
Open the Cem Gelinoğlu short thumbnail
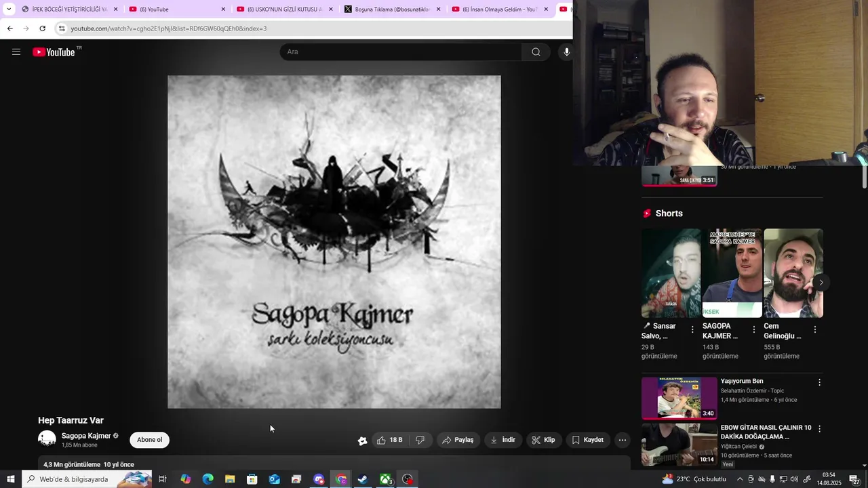793,273
